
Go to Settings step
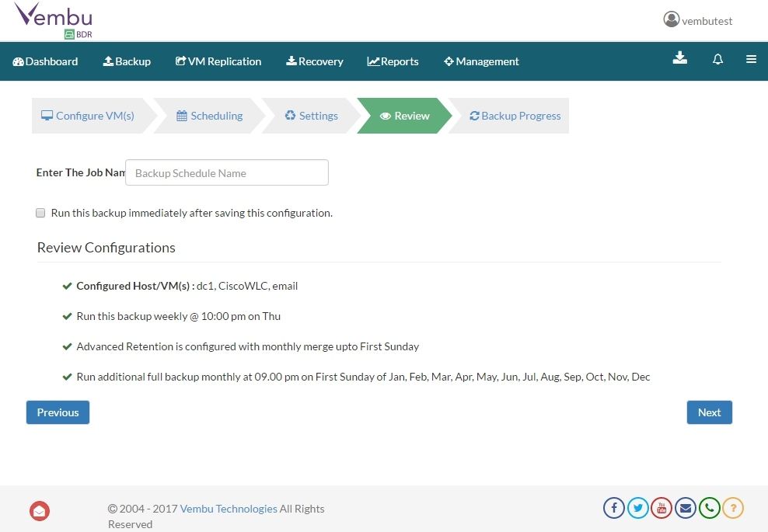(x=312, y=116)
